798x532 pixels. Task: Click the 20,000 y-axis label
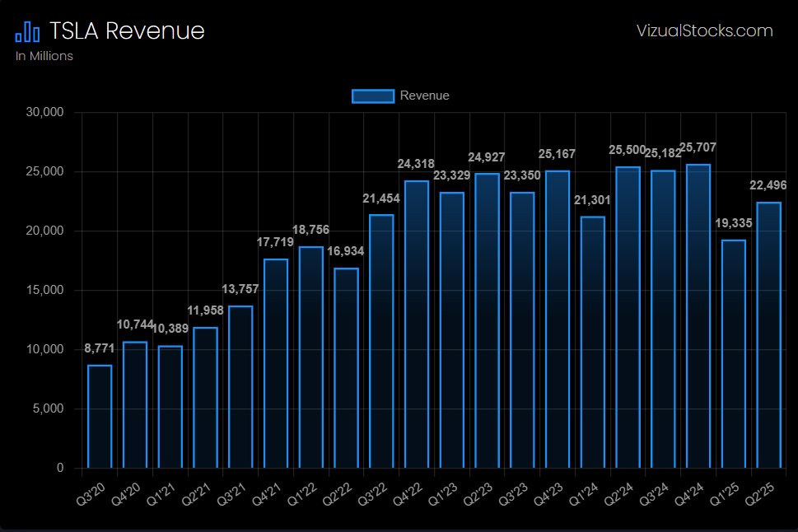click(44, 231)
